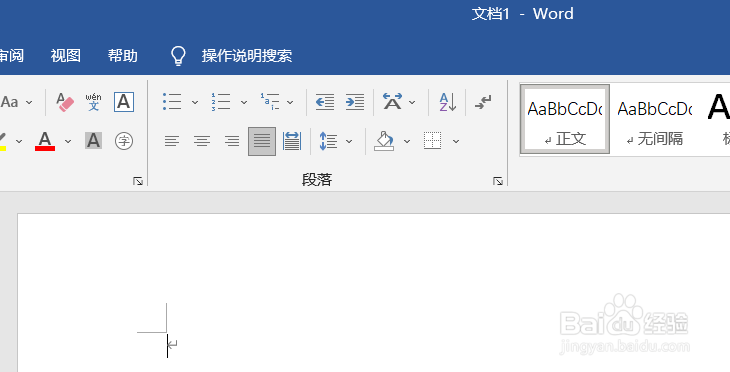Image resolution: width=730 pixels, height=372 pixels.
Task: Open Font dialog launcher arrow
Action: coord(138,181)
